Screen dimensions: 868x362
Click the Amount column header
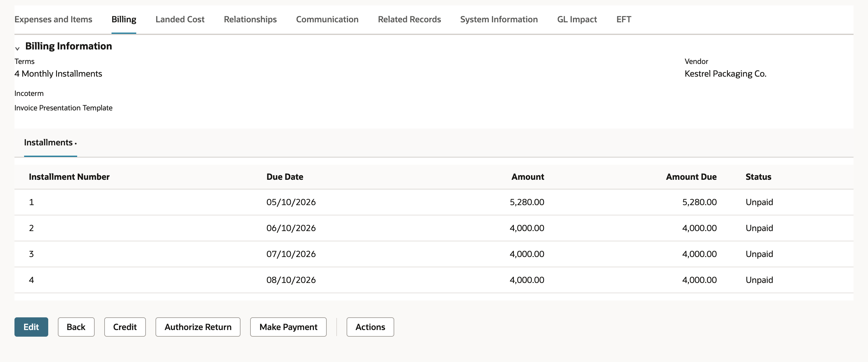tap(528, 176)
